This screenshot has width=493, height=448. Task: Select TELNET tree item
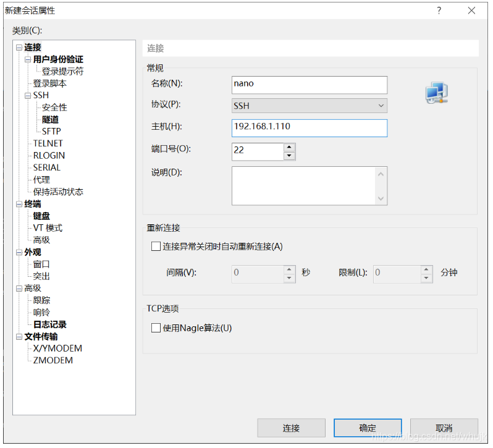48,144
